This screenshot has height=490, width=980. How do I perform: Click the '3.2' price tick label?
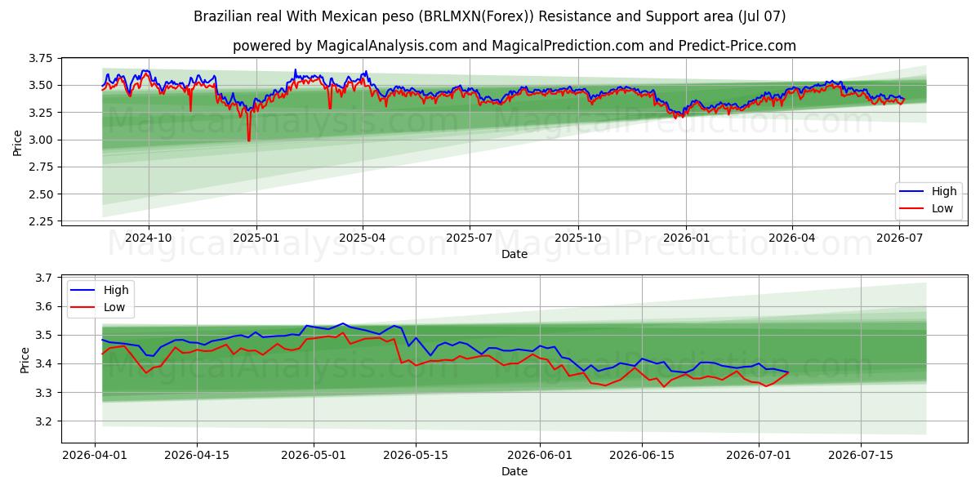point(44,421)
